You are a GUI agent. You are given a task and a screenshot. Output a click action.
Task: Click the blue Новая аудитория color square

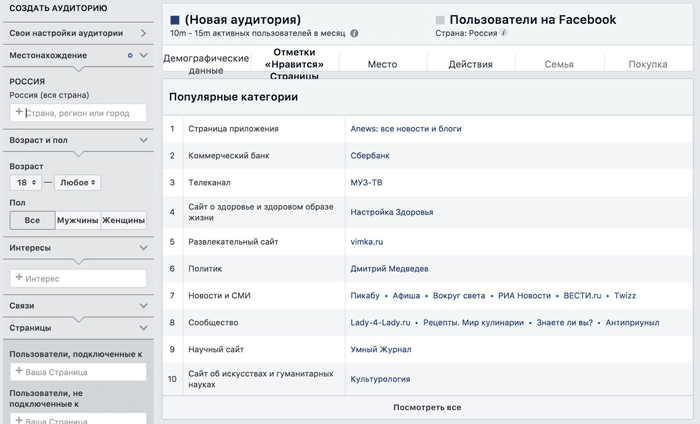pyautogui.click(x=175, y=20)
